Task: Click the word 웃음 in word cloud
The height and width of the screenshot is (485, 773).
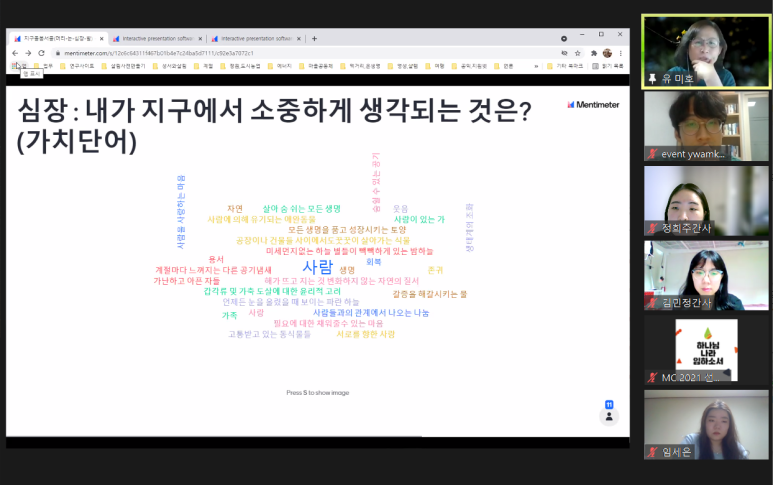Action: (400, 209)
